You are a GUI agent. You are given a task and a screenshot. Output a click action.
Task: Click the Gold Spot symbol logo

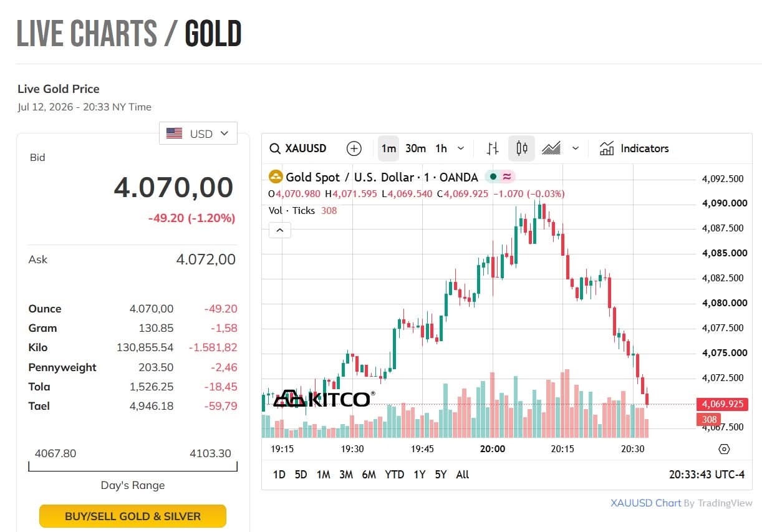coord(275,177)
